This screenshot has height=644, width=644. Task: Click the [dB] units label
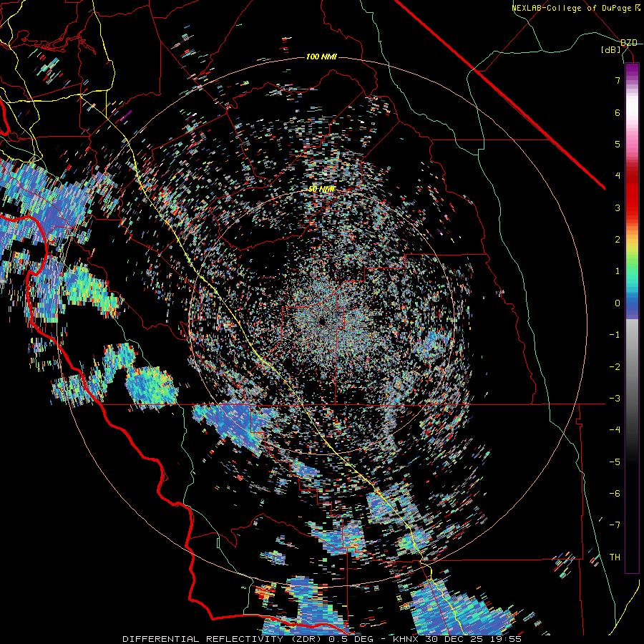[x=611, y=50]
